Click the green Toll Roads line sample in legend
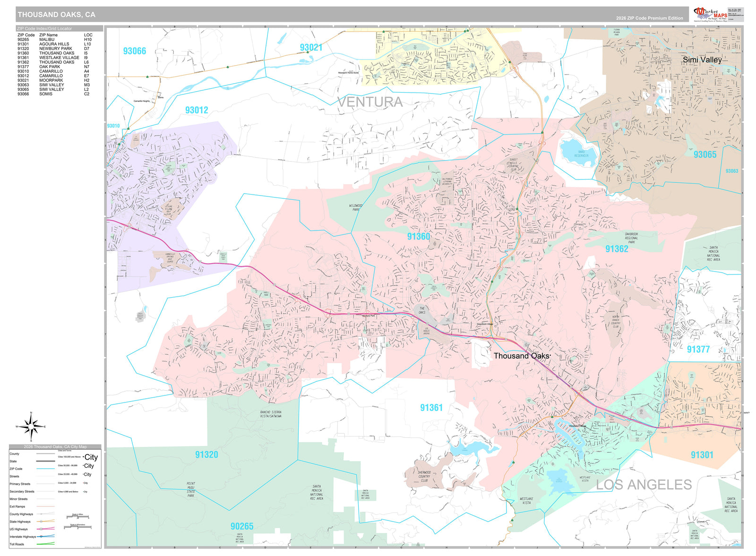 point(45,544)
